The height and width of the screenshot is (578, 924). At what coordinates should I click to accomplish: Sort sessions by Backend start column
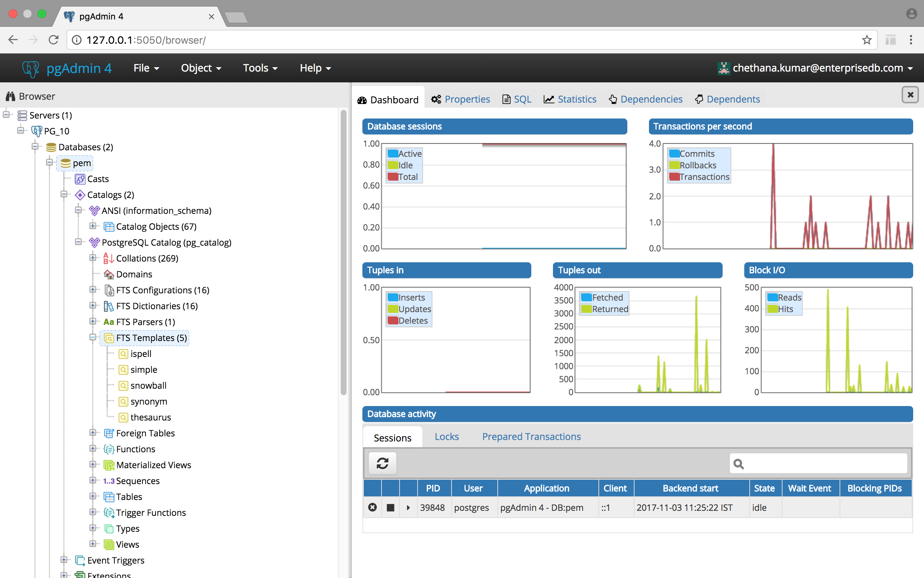[691, 488]
